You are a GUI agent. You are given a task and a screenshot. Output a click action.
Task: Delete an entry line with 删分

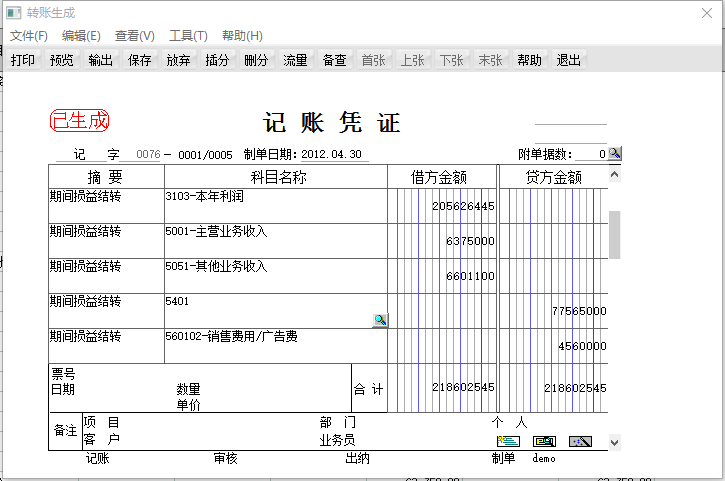click(256, 60)
